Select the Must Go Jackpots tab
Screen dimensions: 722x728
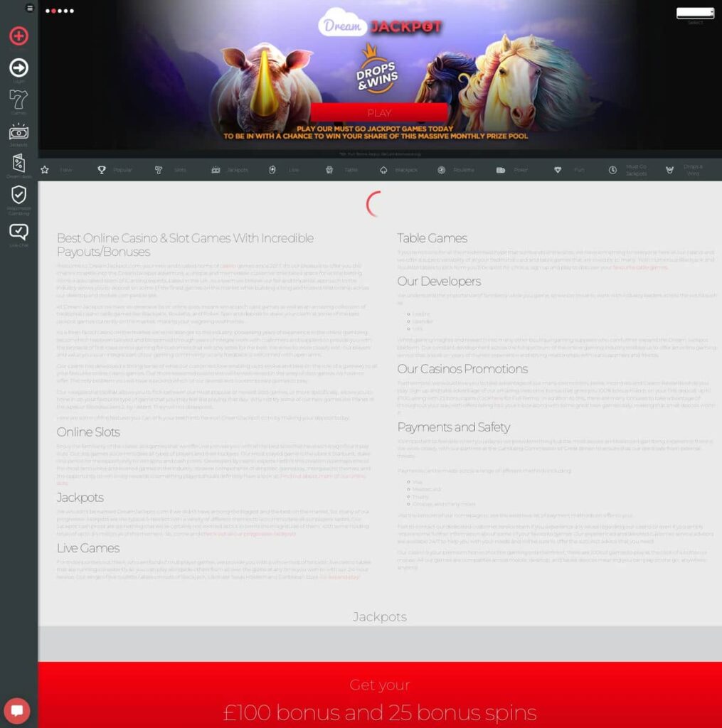click(627, 170)
